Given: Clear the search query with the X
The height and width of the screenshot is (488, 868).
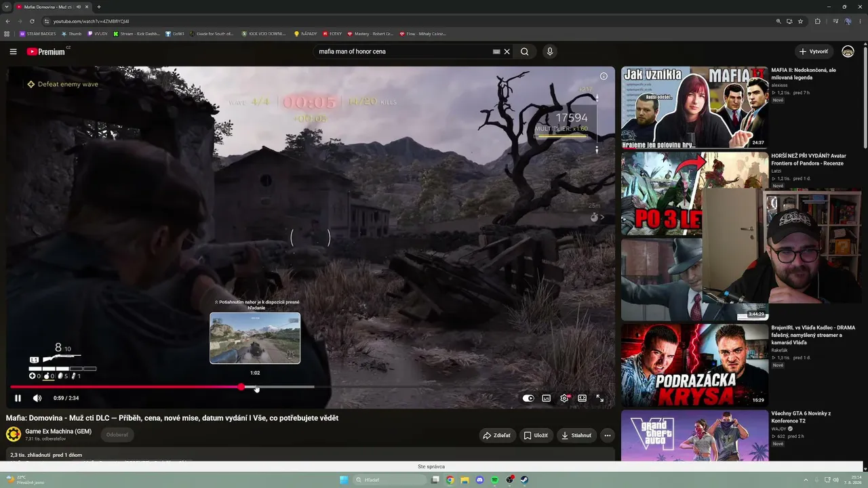Looking at the screenshot, I should pos(507,52).
